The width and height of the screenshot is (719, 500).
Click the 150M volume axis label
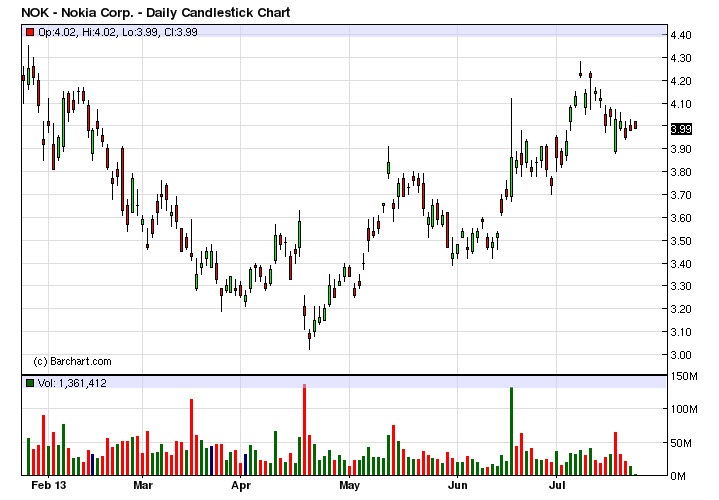[684, 377]
